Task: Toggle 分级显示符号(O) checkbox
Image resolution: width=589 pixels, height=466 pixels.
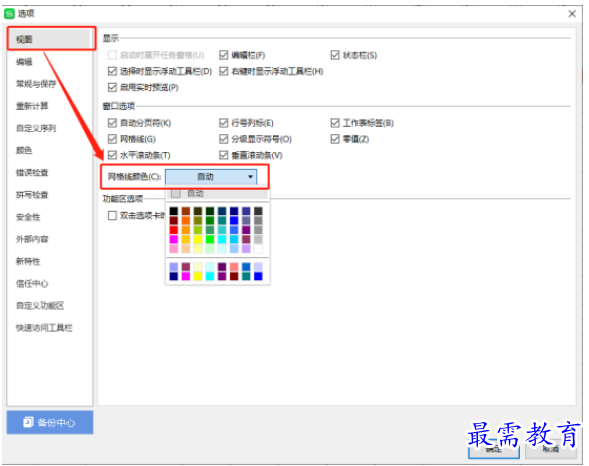Action: click(224, 139)
